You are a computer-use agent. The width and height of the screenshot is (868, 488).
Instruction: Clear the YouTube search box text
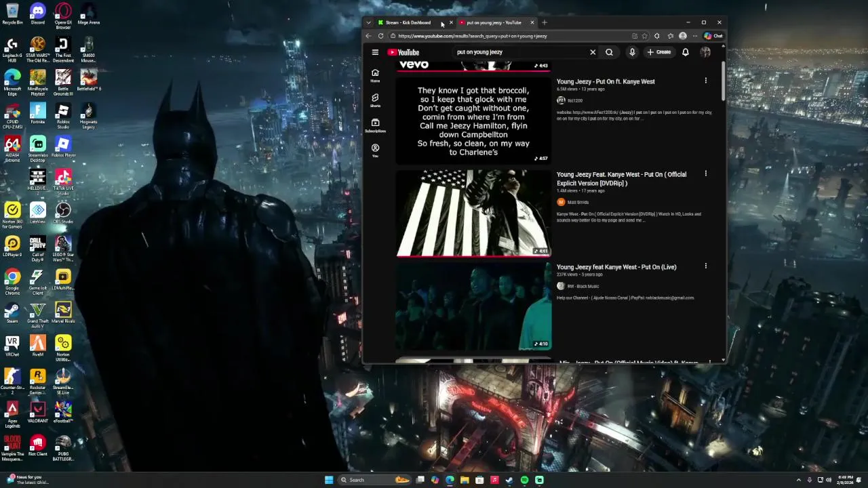(593, 52)
